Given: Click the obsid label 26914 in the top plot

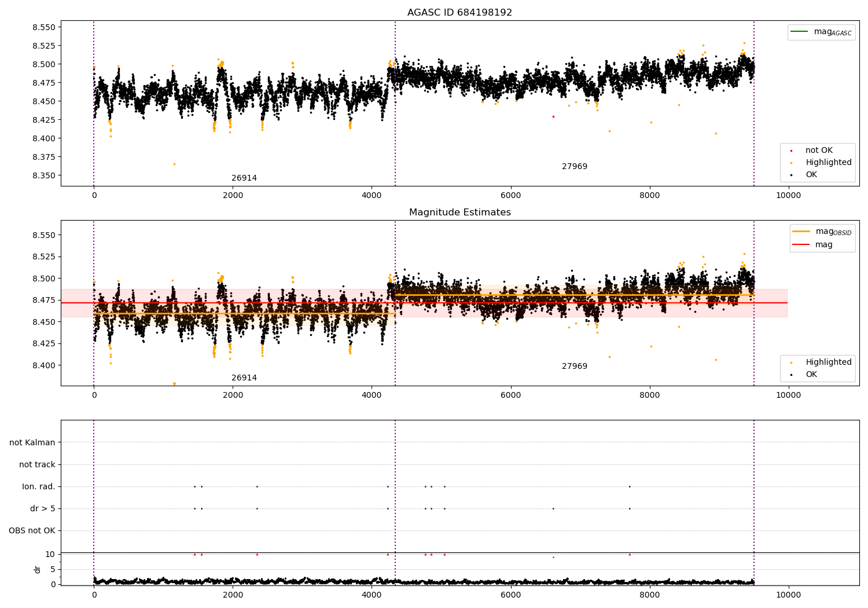Looking at the screenshot, I should point(244,178).
